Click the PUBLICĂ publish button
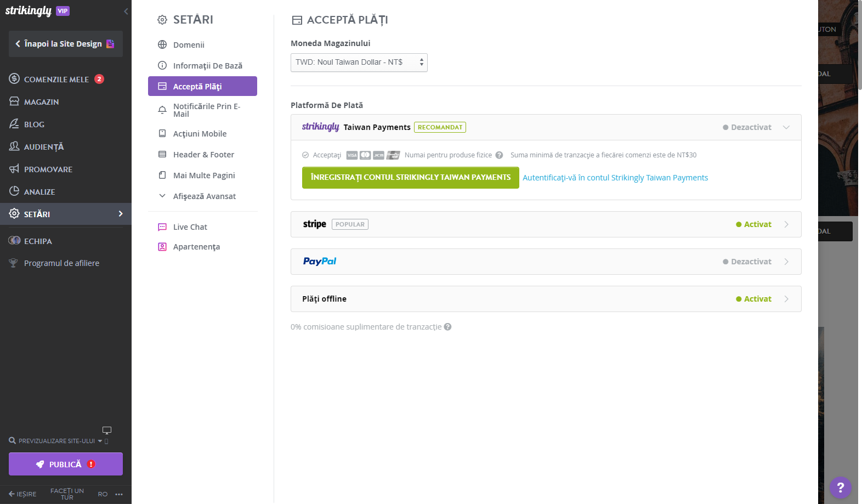The width and height of the screenshot is (862, 504). pyautogui.click(x=66, y=464)
